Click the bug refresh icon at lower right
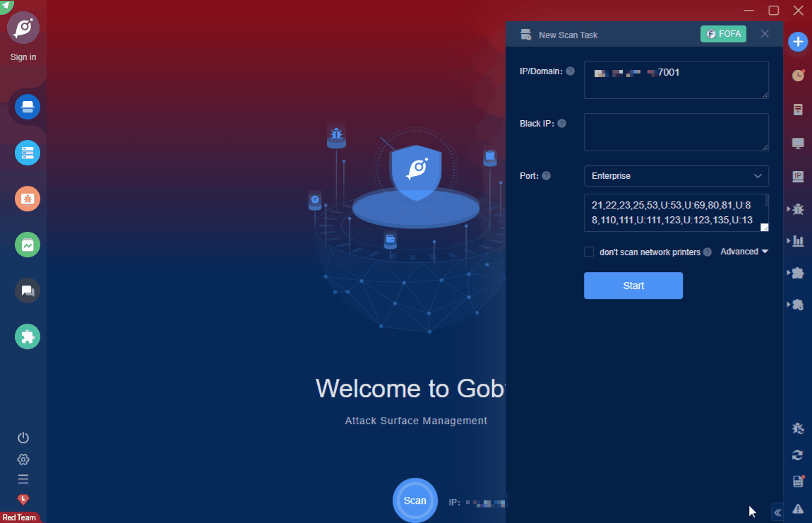This screenshot has height=523, width=812. coord(798,429)
